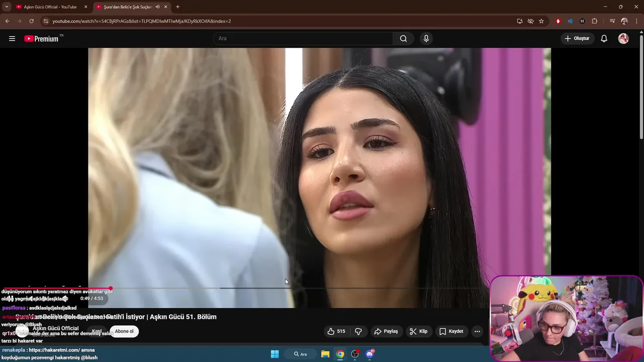The height and width of the screenshot is (362, 644).
Task: Focus the YouTube Ara search field
Action: click(303, 39)
